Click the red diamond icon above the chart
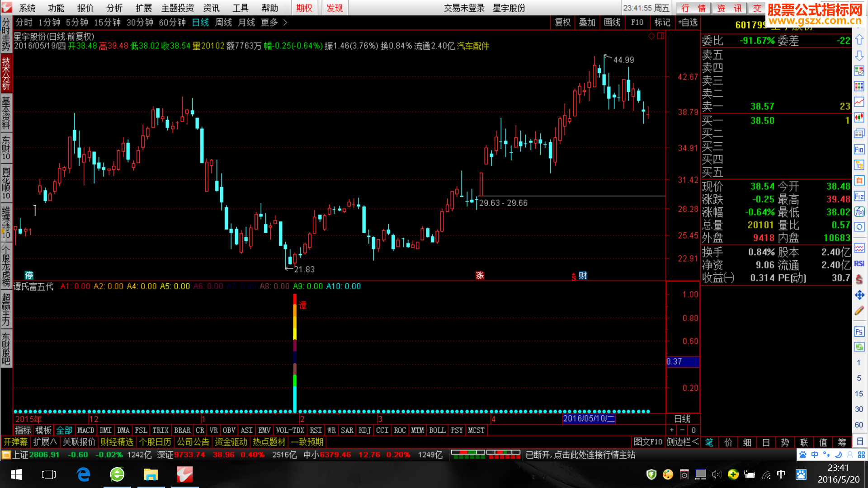Screen dimensions: 868x488 click(x=651, y=36)
